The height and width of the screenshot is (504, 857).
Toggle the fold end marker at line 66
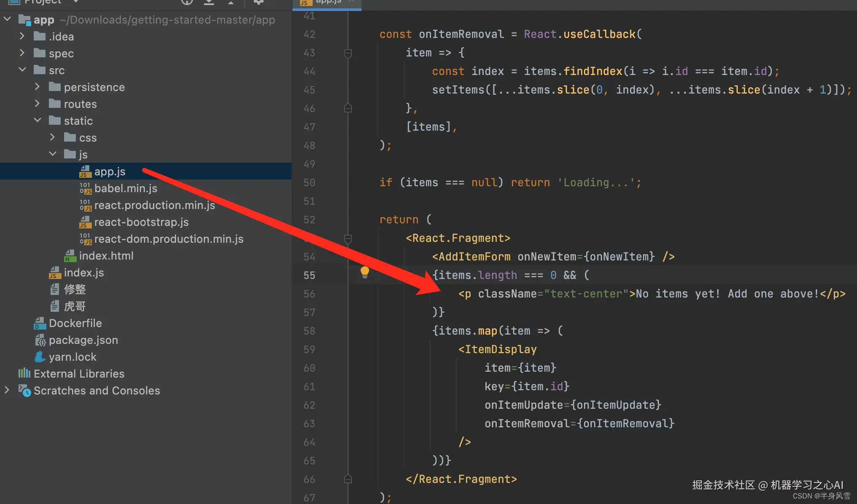coord(348,479)
